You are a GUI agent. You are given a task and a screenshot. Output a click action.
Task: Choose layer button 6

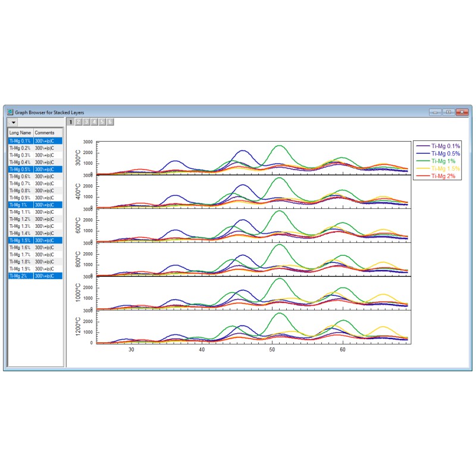tap(109, 122)
